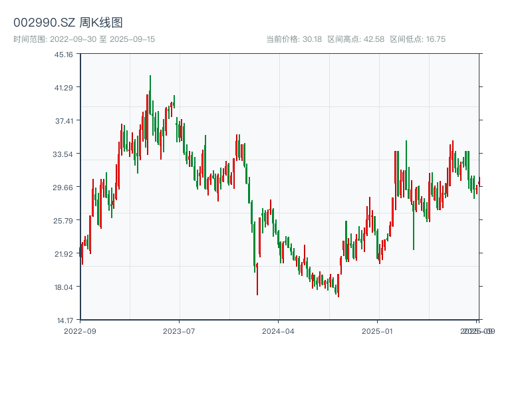Screen dimensions: 532x399
Task: Click the y-axis label 29.66
Action: pos(63,188)
